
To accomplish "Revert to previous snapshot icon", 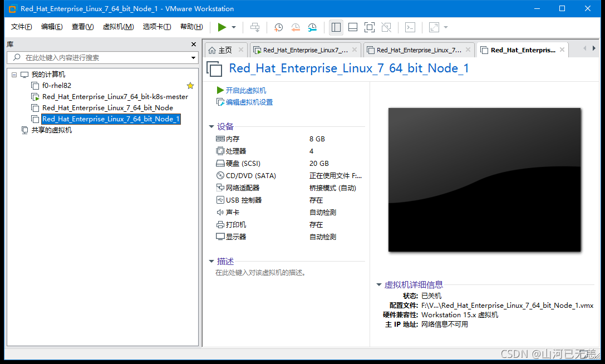I will click(295, 27).
